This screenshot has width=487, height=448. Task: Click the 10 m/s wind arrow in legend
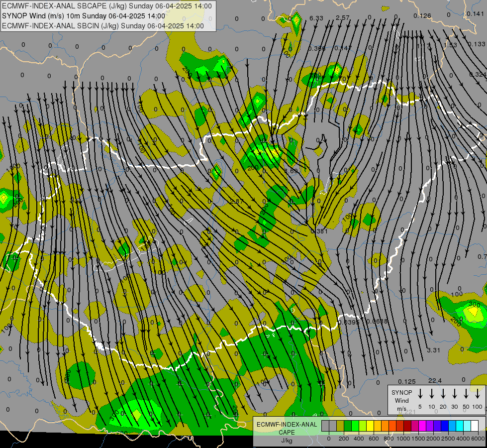click(x=432, y=393)
